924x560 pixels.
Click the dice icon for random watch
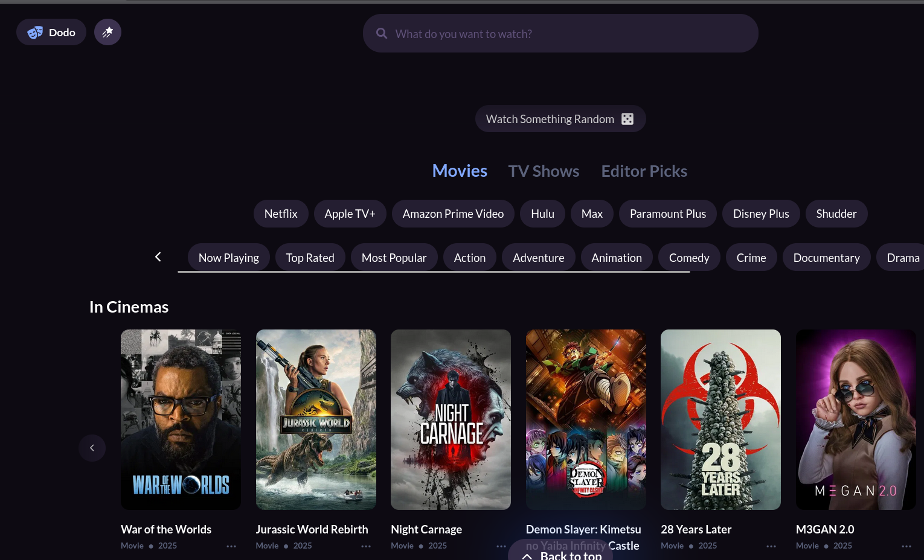point(627,119)
